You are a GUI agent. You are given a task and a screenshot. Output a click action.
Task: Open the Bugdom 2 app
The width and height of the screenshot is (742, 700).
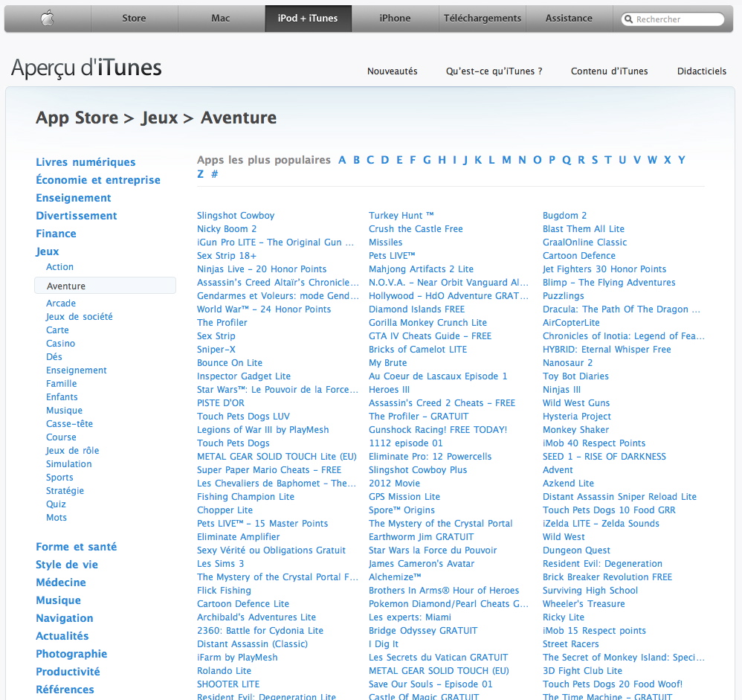[x=564, y=216]
